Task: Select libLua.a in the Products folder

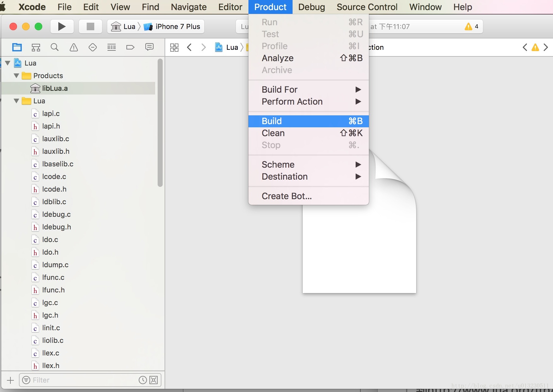Action: click(55, 88)
